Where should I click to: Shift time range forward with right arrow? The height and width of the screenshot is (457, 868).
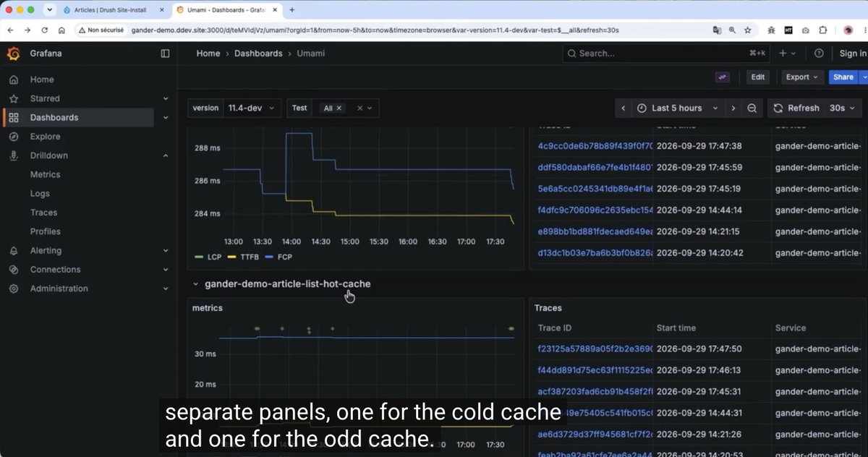coord(733,108)
